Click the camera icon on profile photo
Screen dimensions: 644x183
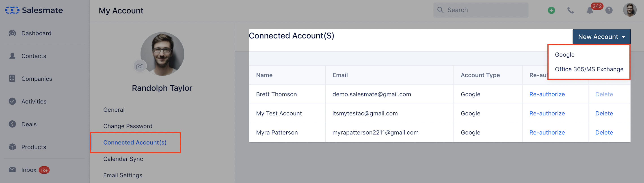tap(140, 66)
